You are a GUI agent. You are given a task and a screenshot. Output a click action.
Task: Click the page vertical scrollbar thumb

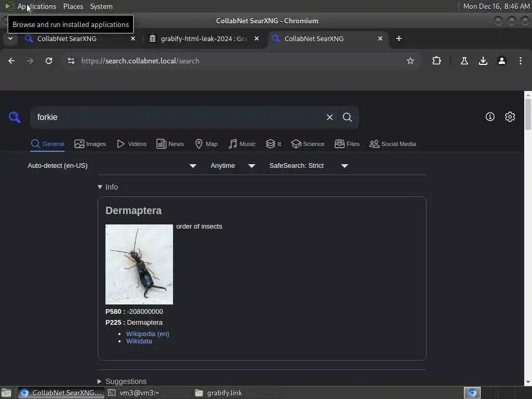(528, 114)
